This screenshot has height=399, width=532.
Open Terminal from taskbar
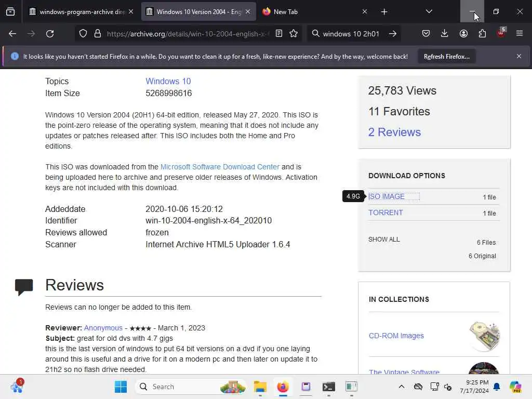(328, 387)
